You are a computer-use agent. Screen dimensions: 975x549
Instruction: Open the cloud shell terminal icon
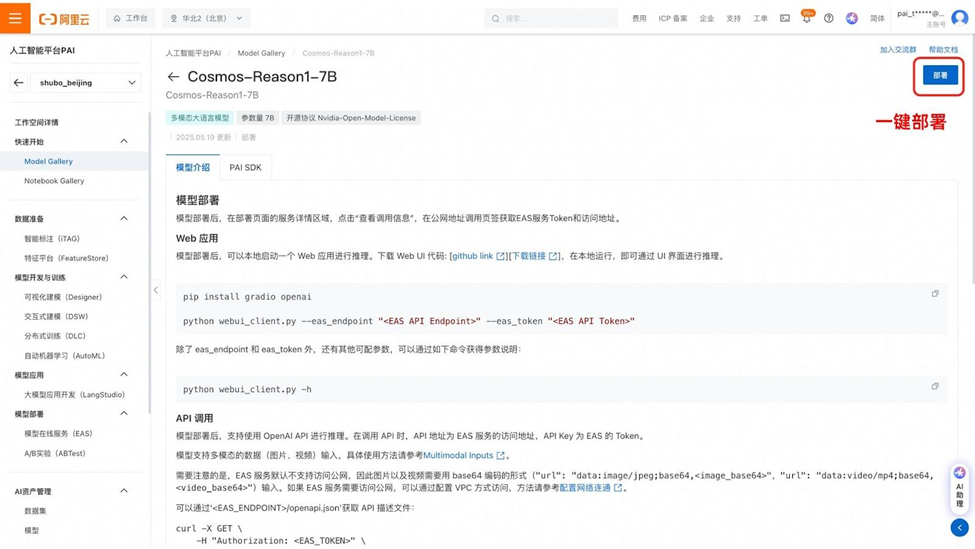tap(785, 19)
